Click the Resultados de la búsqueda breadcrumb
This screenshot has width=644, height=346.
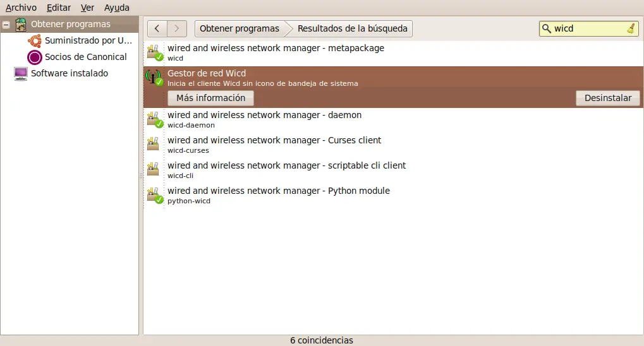[353, 28]
